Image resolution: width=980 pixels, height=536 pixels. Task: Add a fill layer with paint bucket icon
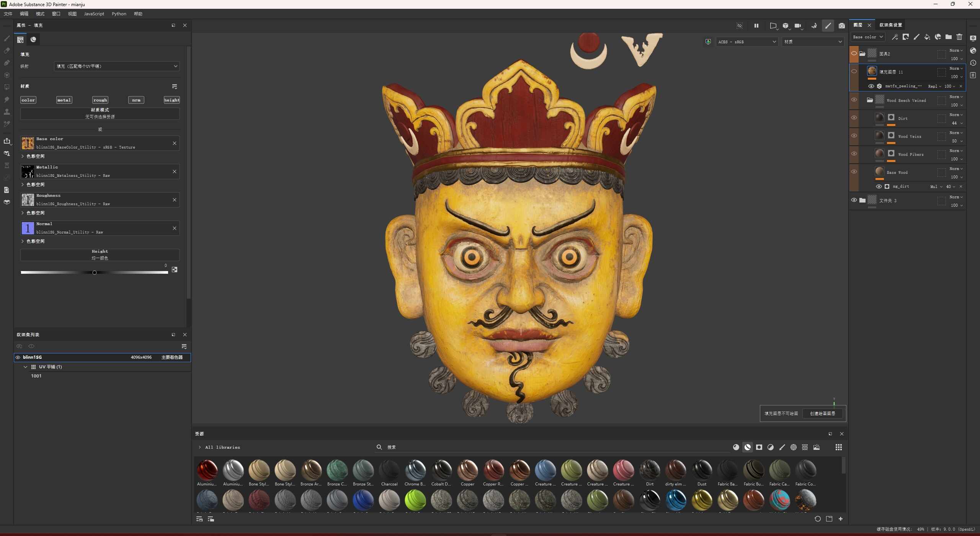927,37
